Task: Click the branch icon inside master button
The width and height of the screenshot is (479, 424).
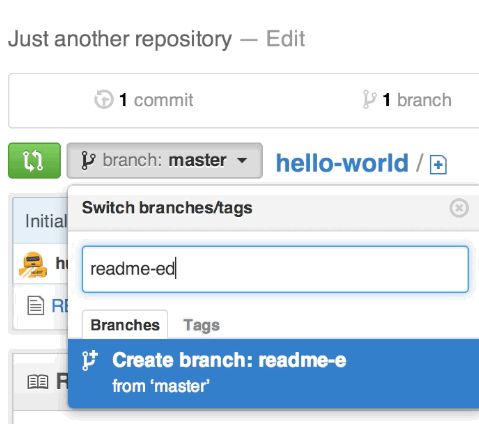Action: pyautogui.click(x=88, y=161)
